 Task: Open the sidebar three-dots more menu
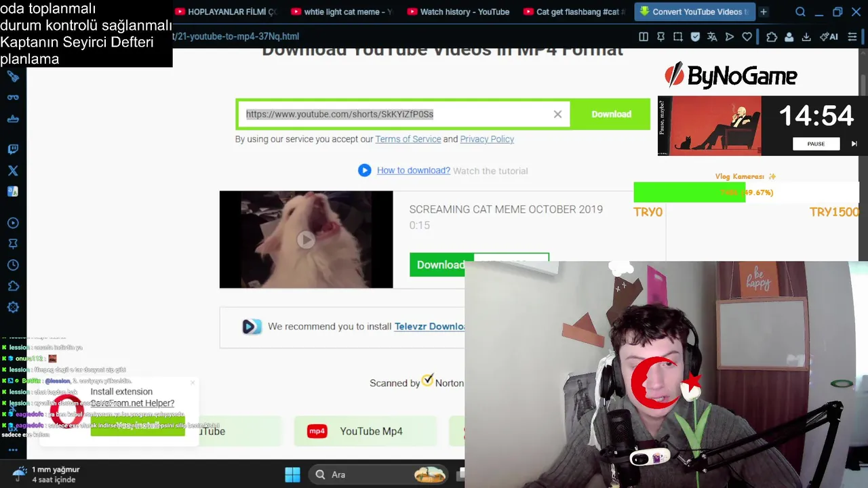point(13,450)
